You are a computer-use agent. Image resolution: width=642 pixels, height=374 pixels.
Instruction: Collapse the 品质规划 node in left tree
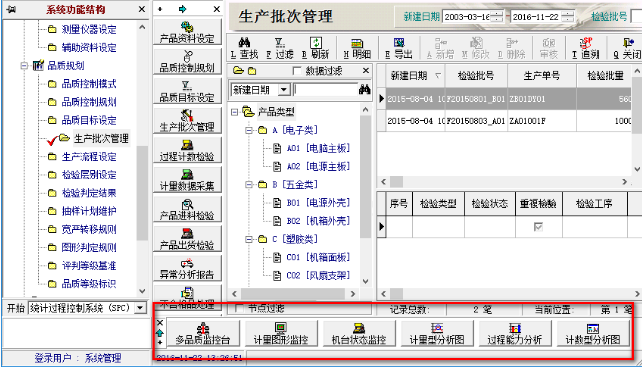click(24, 66)
